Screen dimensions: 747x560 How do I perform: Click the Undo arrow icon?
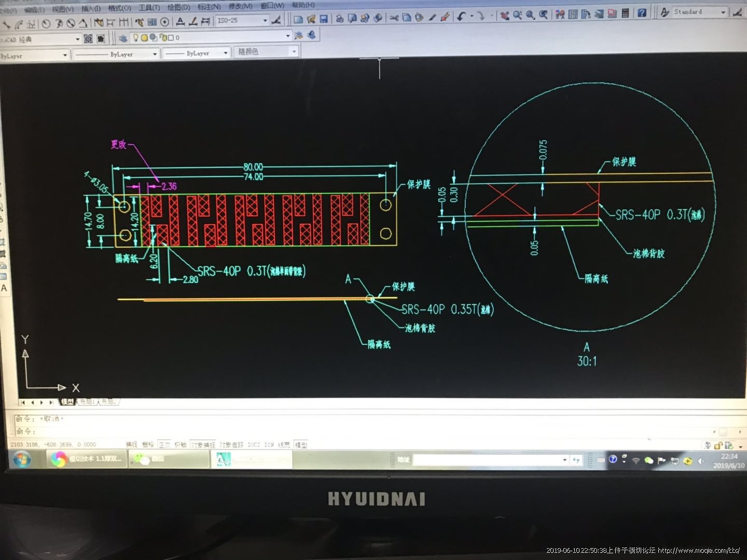tap(461, 17)
